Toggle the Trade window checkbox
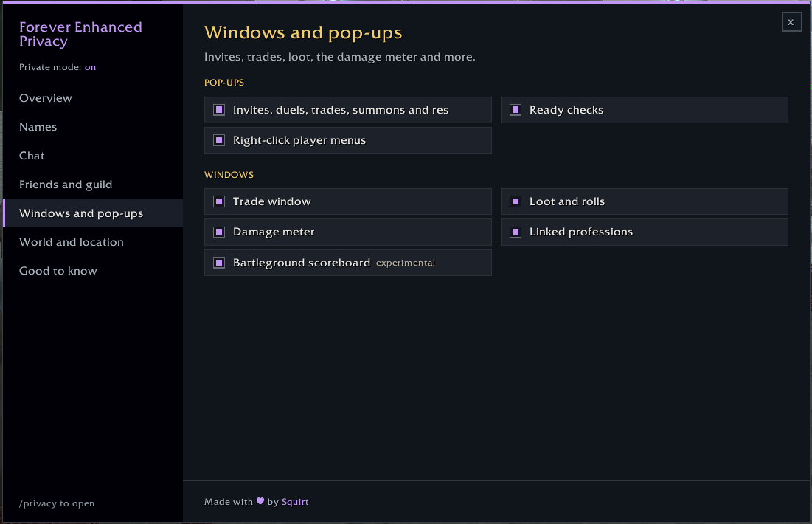 tap(219, 201)
